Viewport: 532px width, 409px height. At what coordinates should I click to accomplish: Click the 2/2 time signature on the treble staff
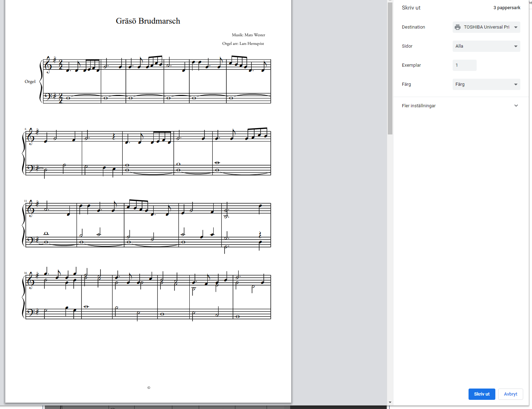pyautogui.click(x=60, y=65)
